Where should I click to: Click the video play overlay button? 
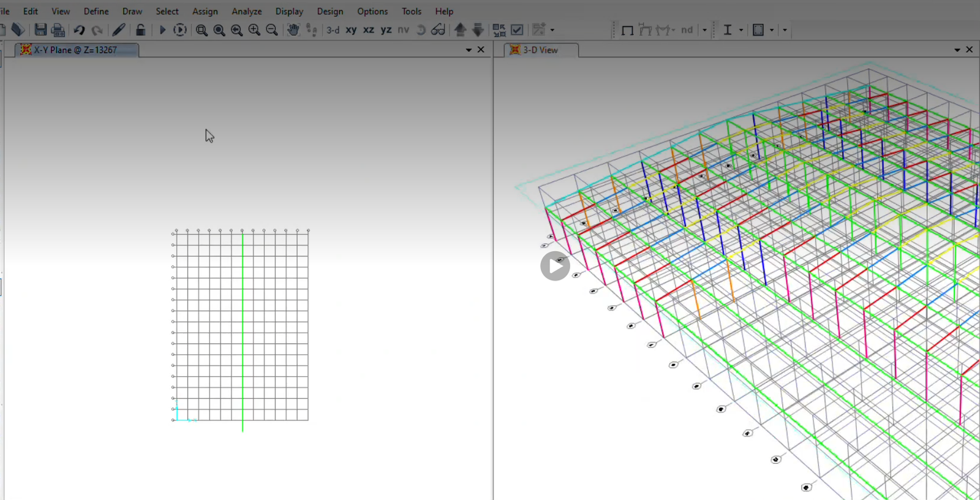point(555,266)
